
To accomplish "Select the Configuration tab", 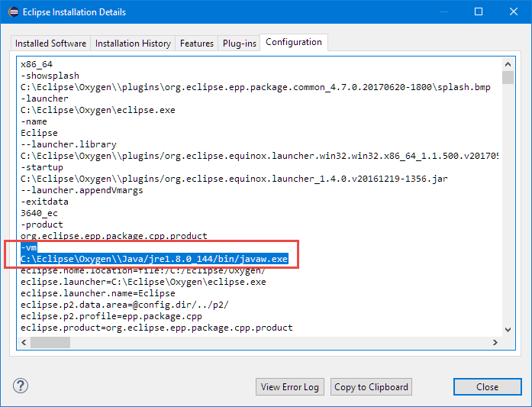I will [x=294, y=42].
